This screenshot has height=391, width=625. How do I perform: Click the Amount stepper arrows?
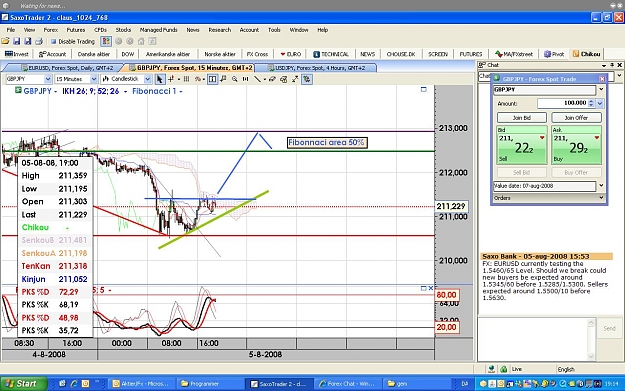pos(592,104)
